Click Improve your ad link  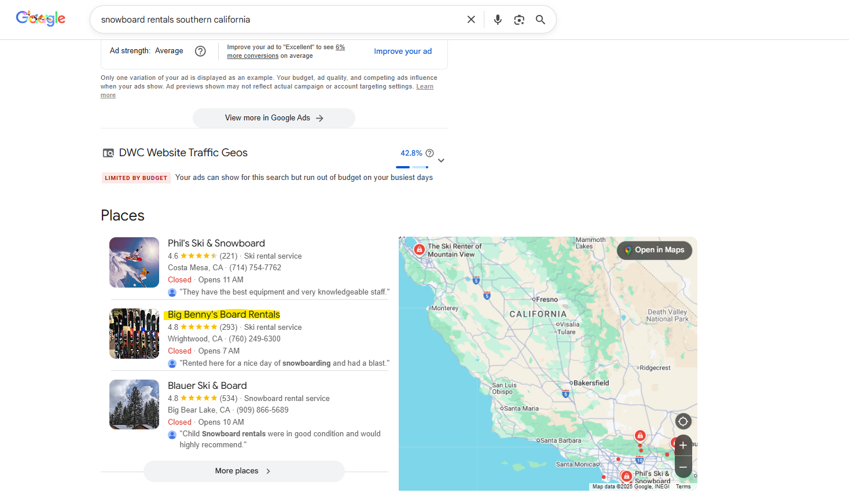[x=403, y=51]
